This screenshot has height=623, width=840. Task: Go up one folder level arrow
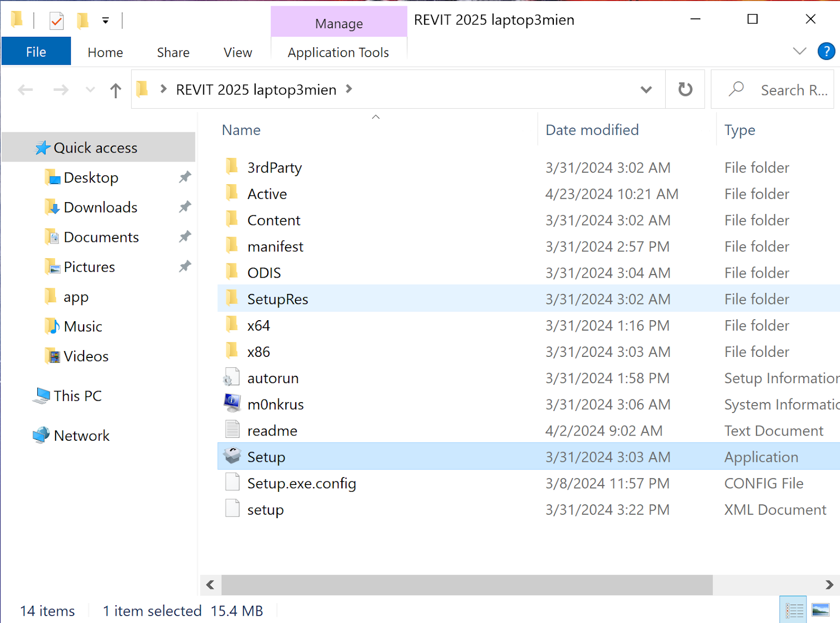tap(115, 90)
